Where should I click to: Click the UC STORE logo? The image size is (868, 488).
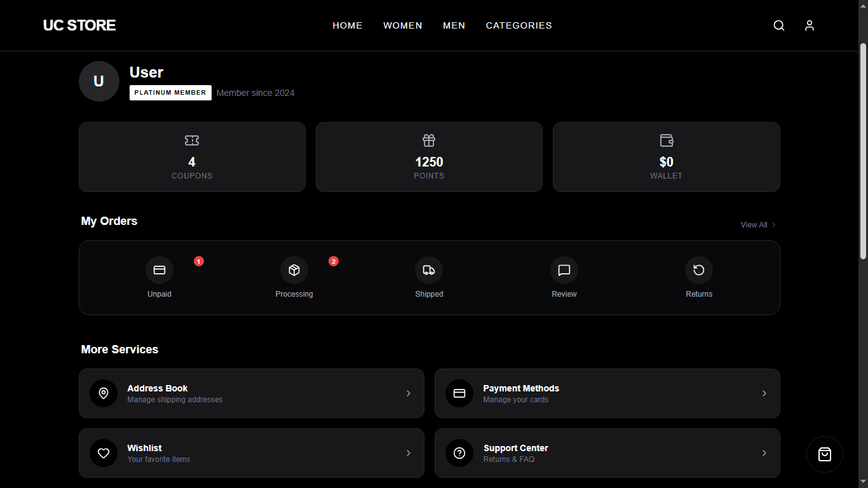tap(79, 25)
